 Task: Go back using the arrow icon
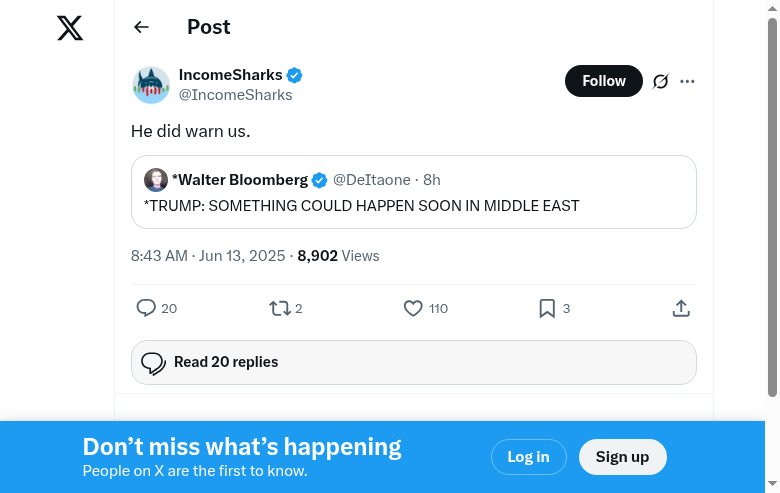point(141,27)
